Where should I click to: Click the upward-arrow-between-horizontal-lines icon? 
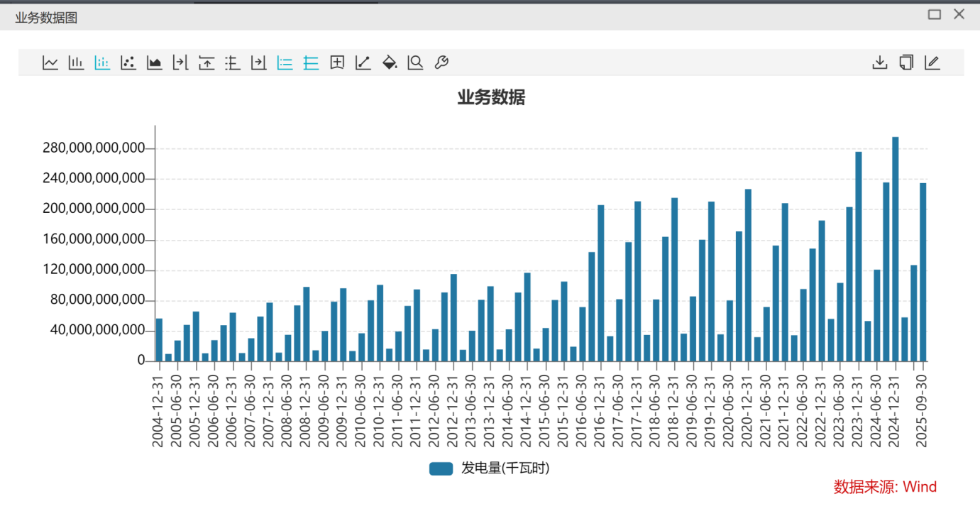tap(207, 63)
